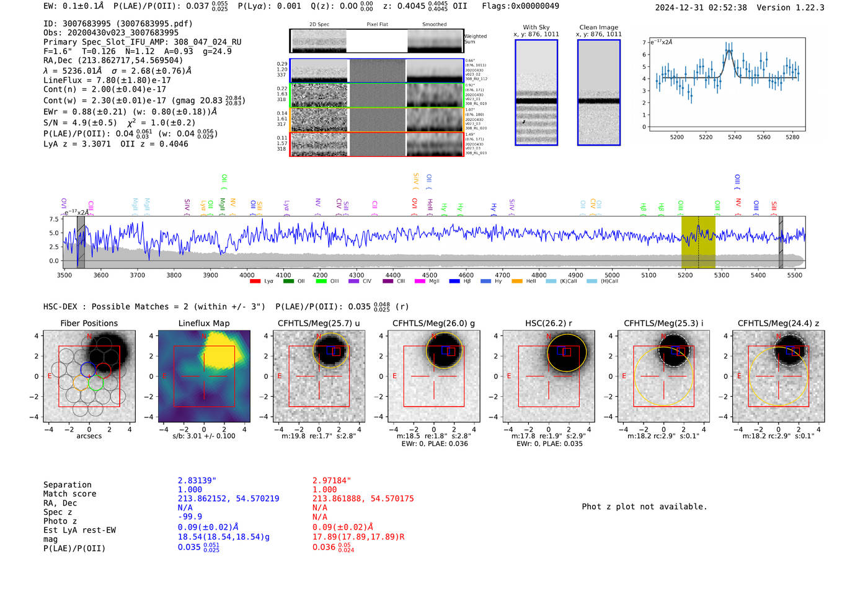Click the LineFlux = 7.80(±1.80)e-17 text
The width and height of the screenshot is (868, 591).
[107, 80]
